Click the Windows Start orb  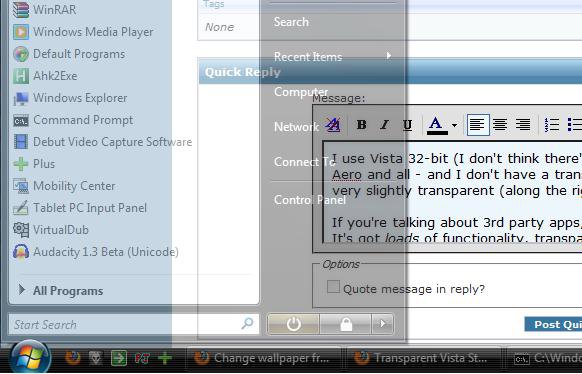point(30,357)
